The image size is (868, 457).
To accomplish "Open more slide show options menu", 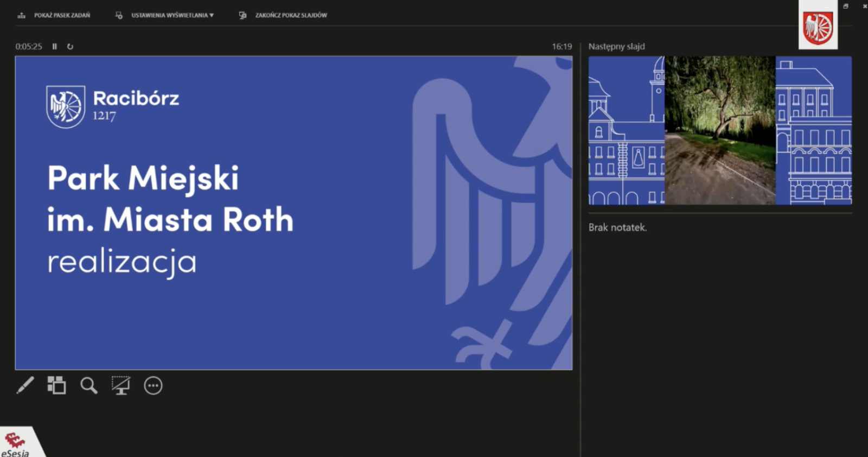I will (x=153, y=385).
